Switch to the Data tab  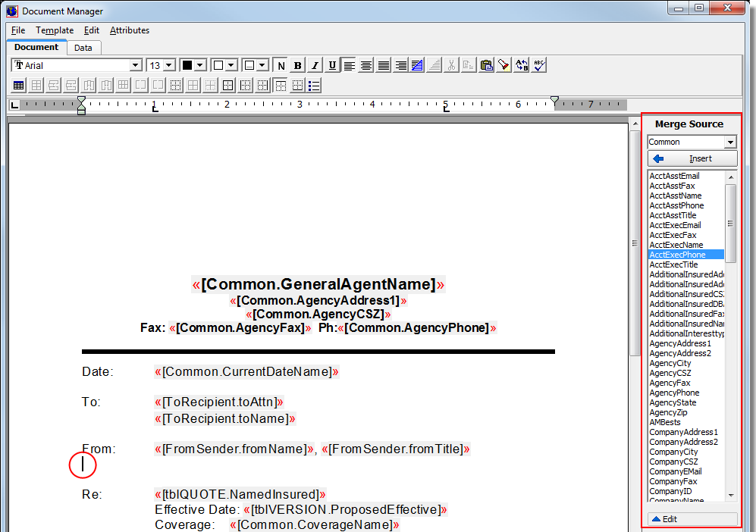[x=83, y=48]
